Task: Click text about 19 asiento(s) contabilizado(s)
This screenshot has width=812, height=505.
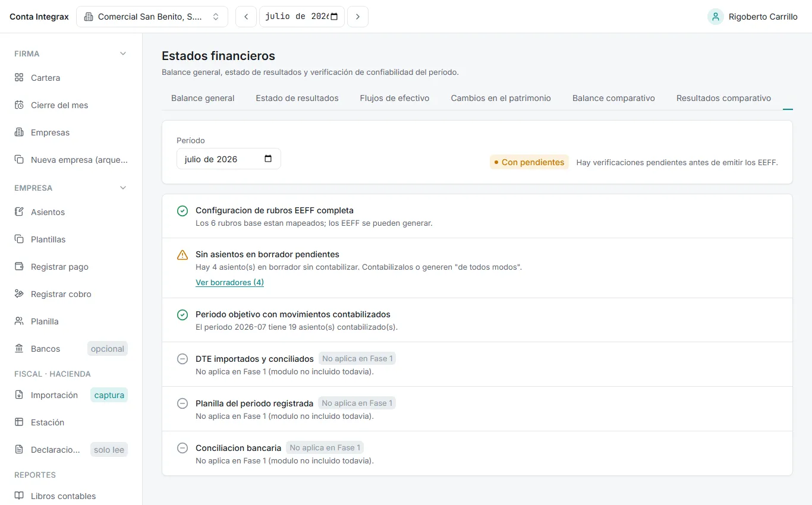Action: pyautogui.click(x=297, y=327)
